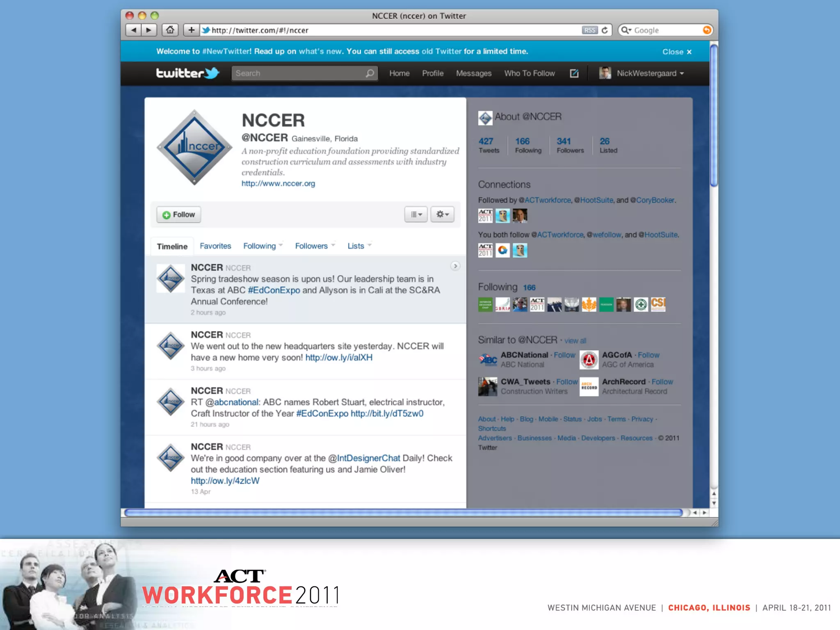Open the list options dropdown button
This screenshot has width=840, height=630.
416,215
